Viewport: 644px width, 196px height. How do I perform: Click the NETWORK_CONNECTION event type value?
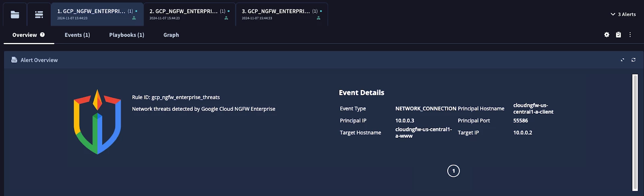tap(426, 108)
